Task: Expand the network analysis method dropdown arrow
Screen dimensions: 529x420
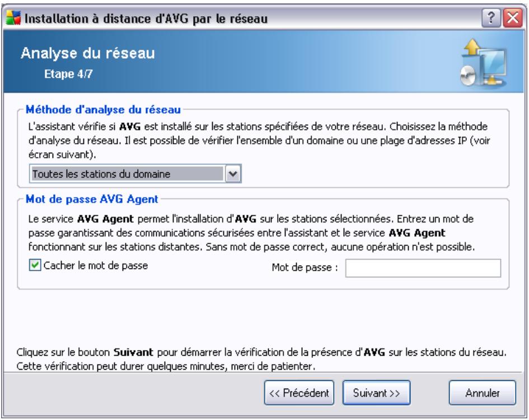Action: pos(233,174)
